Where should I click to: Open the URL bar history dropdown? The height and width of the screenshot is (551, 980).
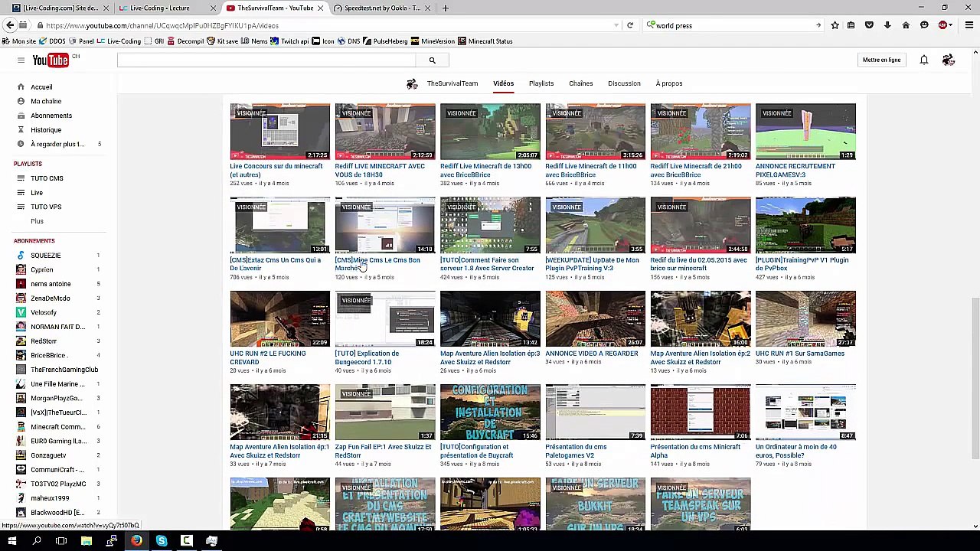[x=616, y=25]
